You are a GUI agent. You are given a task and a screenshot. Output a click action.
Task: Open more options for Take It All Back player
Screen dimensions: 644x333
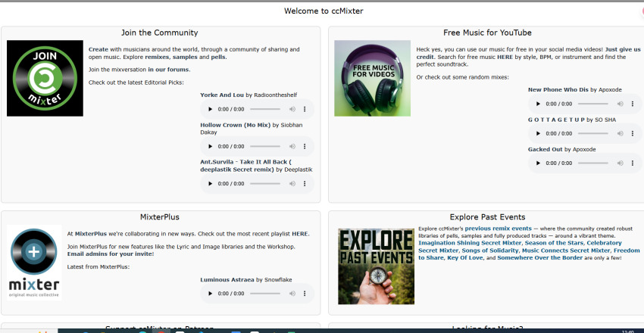click(x=305, y=183)
